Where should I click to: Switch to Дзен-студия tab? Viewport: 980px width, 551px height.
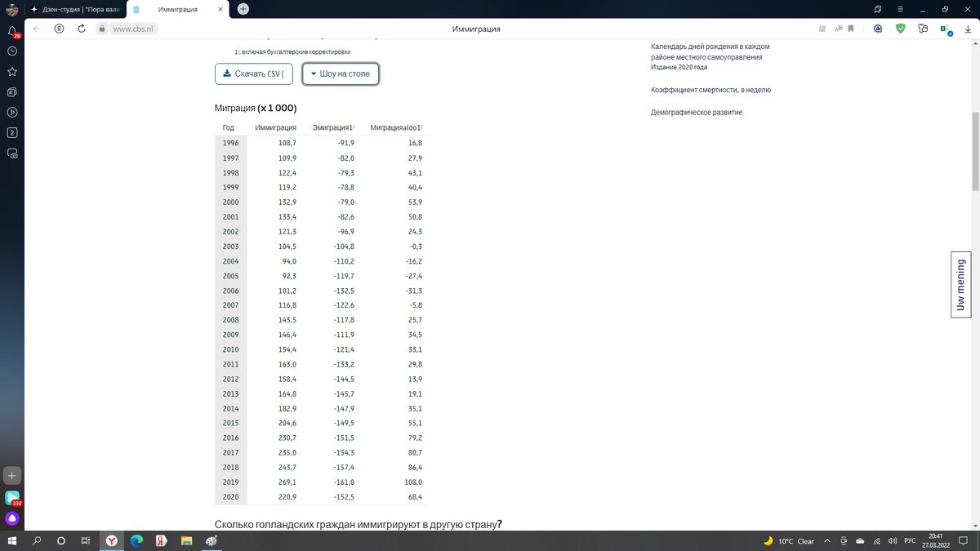75,8
